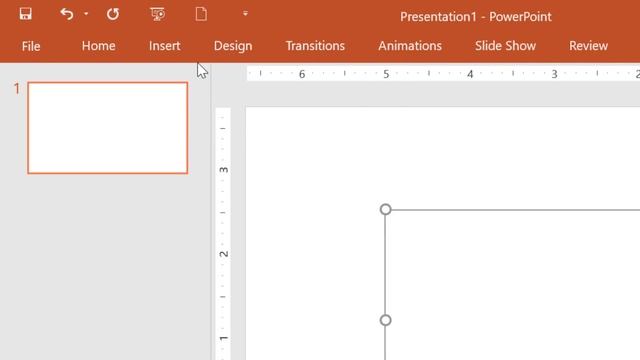Click the Save icon in quick access toolbar
Viewport: 640px width, 360px height.
pos(25,14)
